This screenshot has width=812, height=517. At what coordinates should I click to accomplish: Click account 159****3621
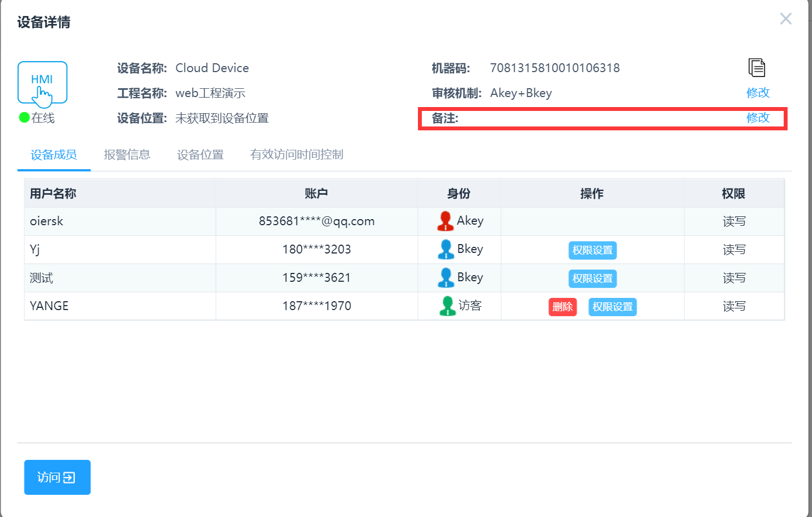(317, 278)
